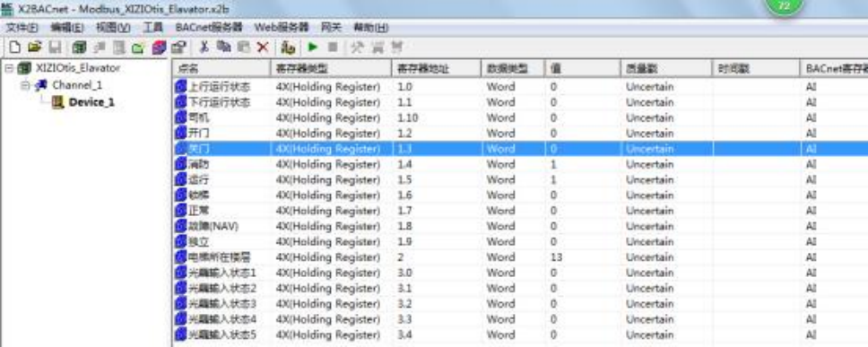Click the value 13 in 电梯所在楼层 row

click(556, 257)
